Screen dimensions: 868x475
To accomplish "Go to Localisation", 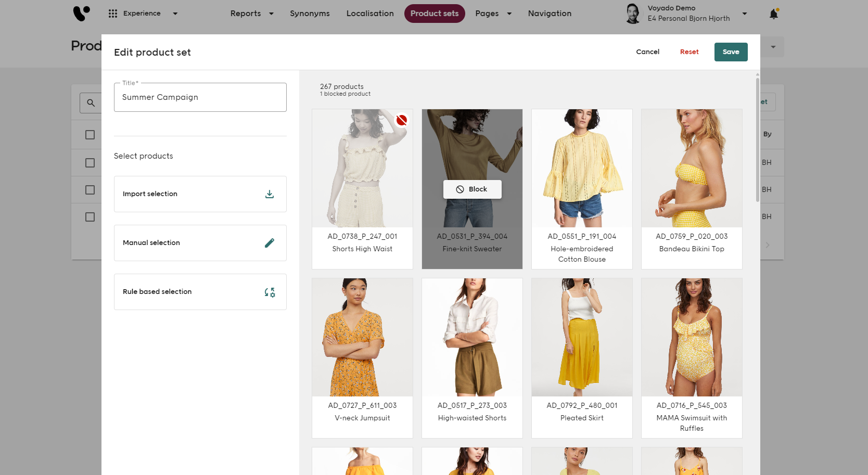I will [370, 14].
